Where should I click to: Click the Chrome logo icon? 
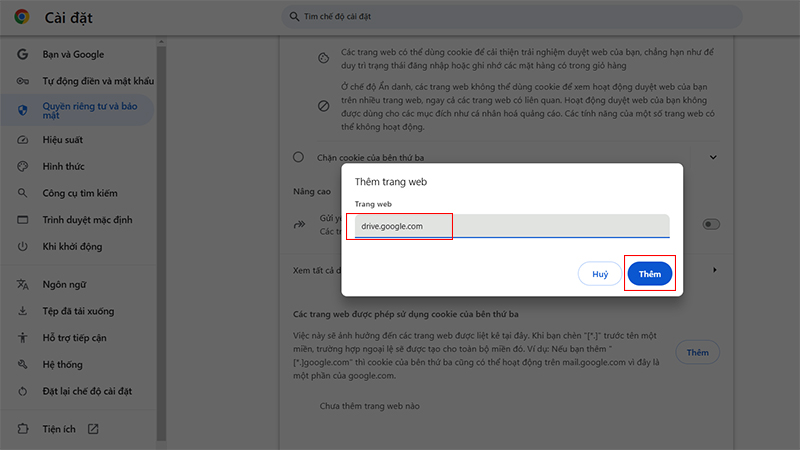pyautogui.click(x=21, y=17)
